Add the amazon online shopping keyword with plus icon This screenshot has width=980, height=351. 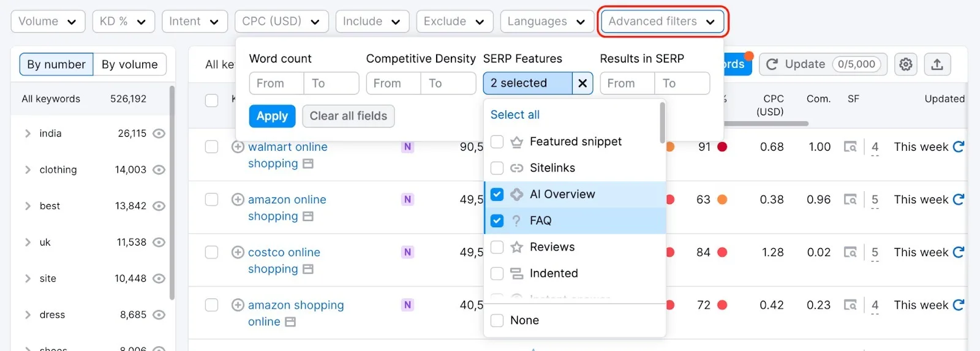(238, 200)
